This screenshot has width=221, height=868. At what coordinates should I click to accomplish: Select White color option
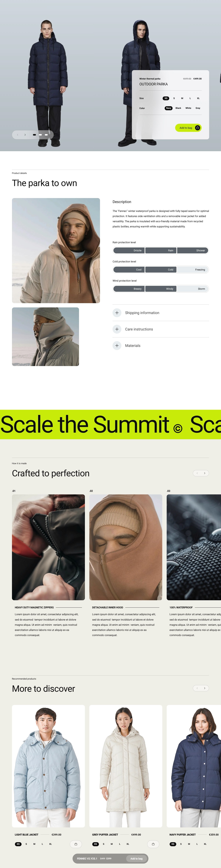tap(188, 108)
